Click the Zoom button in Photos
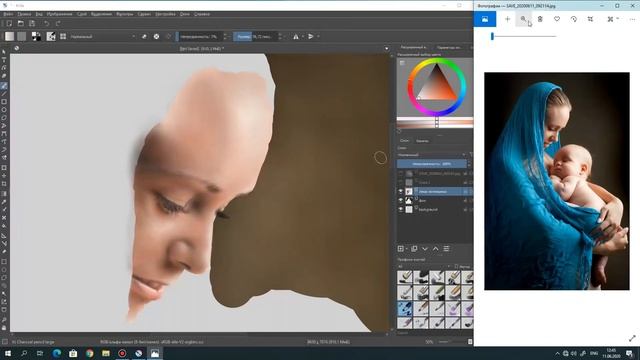640x360 pixels. coord(524,19)
